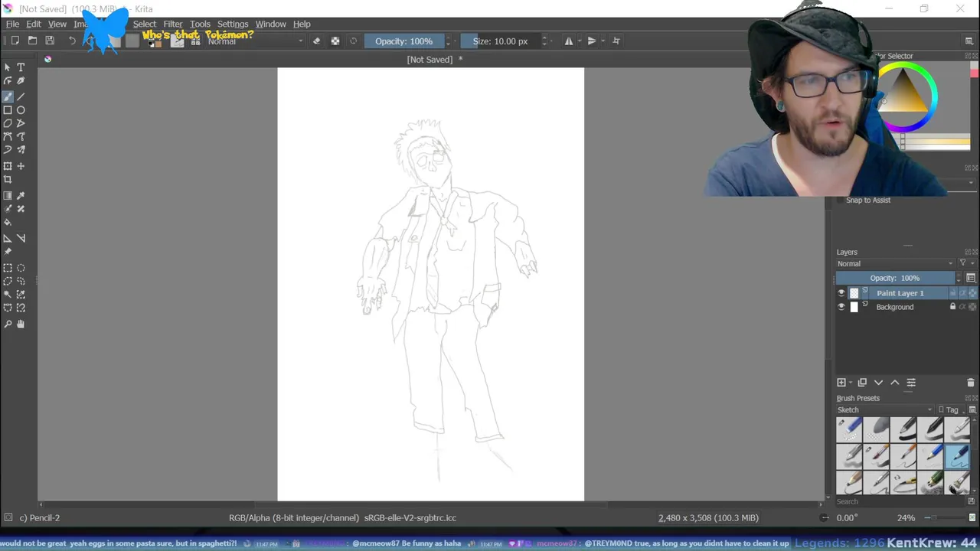Open brush blending mode dropdown arrow
The image size is (980, 551).
[x=300, y=41]
